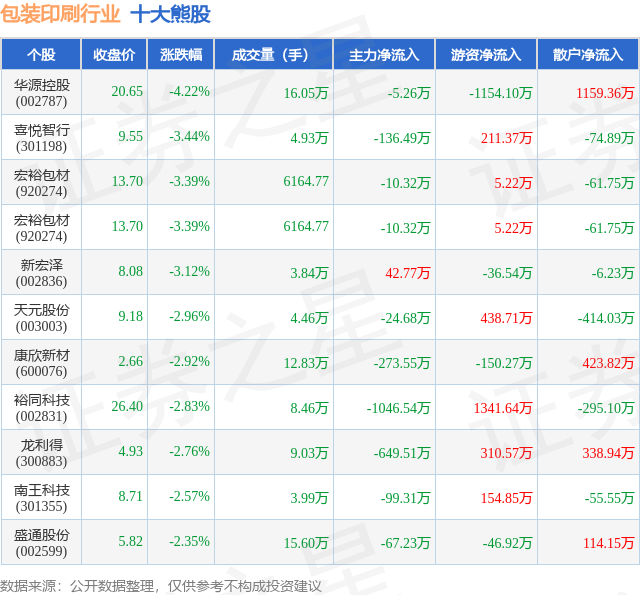Image resolution: width=640 pixels, height=595 pixels.
Task: Click the 主力净流入 column header
Action: (x=384, y=54)
